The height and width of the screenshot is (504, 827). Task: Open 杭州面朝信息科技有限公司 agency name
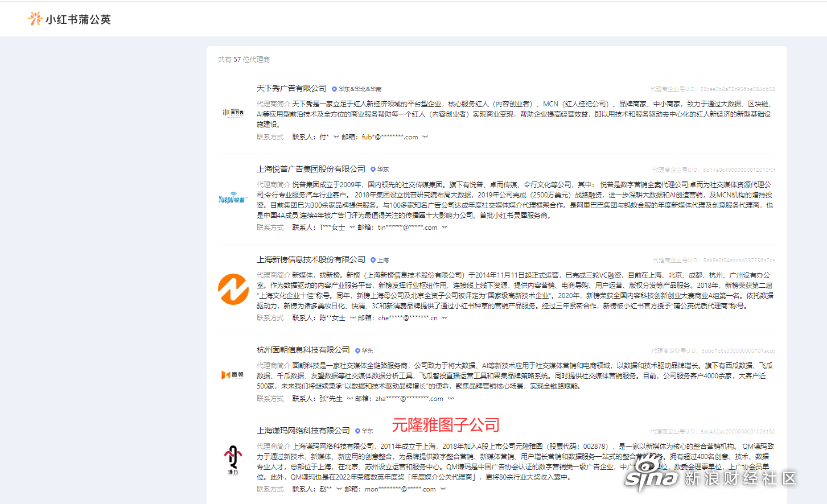click(x=303, y=350)
